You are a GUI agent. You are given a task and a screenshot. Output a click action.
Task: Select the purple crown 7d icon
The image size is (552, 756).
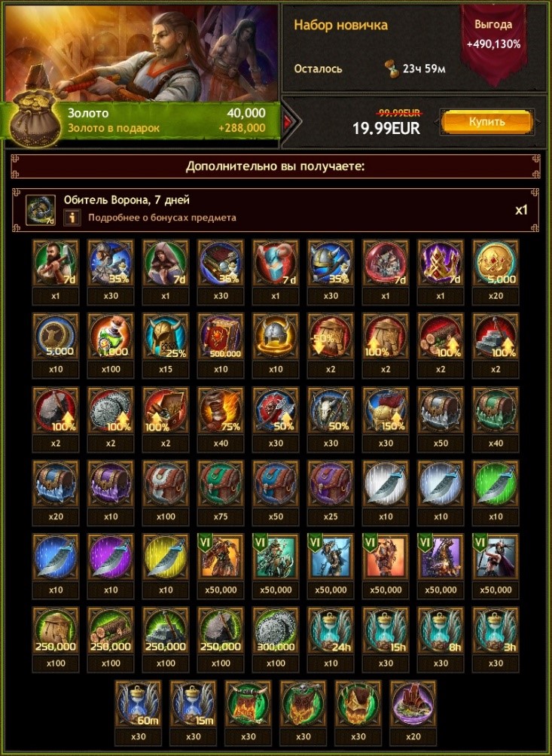pos(441,264)
